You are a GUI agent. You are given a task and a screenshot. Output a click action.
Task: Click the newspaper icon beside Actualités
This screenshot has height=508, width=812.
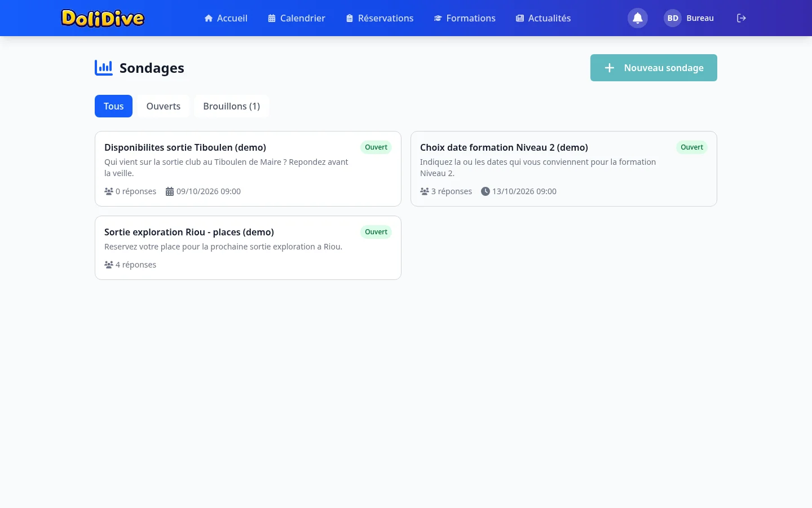520,18
